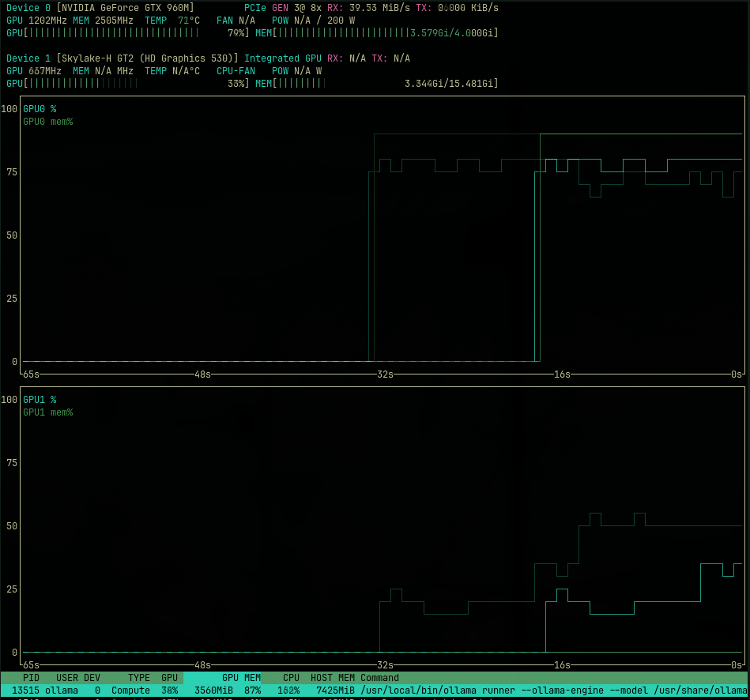Select the ollama process row with PID 13515
Viewport: 750px width, 700px height.
click(x=375, y=691)
